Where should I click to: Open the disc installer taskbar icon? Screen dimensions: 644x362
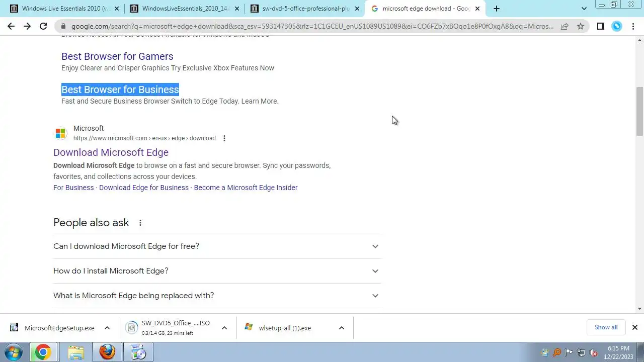click(138, 352)
